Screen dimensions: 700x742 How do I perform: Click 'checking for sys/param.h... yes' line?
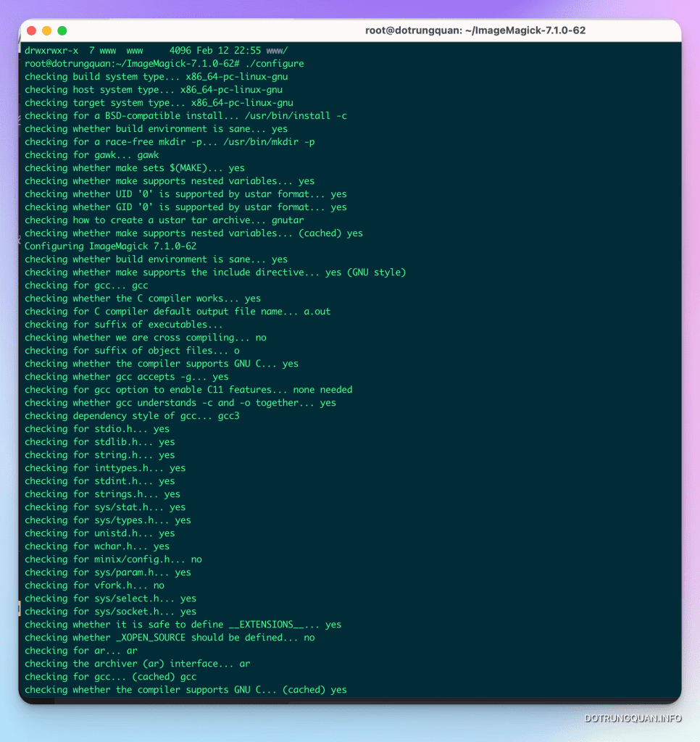tap(108, 572)
